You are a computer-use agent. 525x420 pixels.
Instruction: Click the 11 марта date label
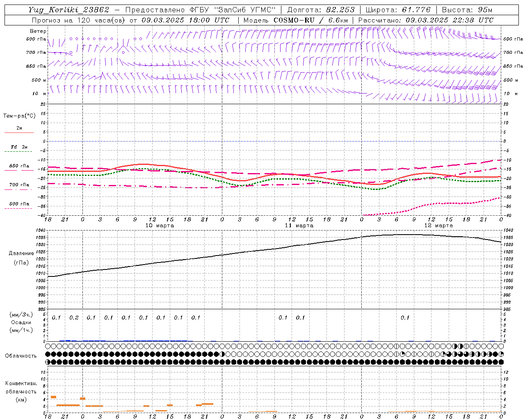click(x=299, y=226)
